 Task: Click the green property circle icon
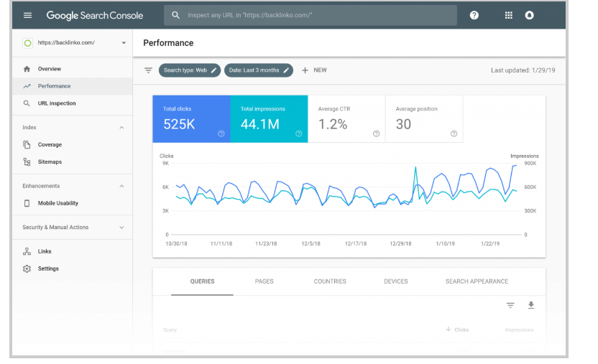pos(27,43)
